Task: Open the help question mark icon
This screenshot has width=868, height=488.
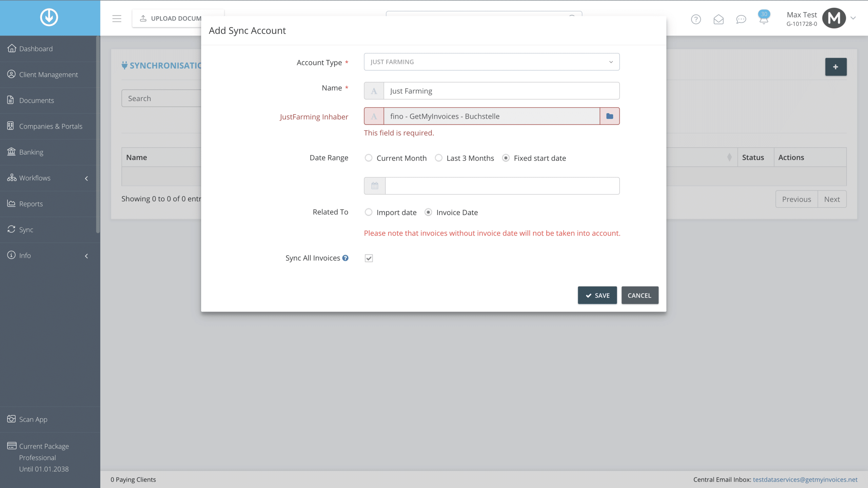Action: coord(696,19)
